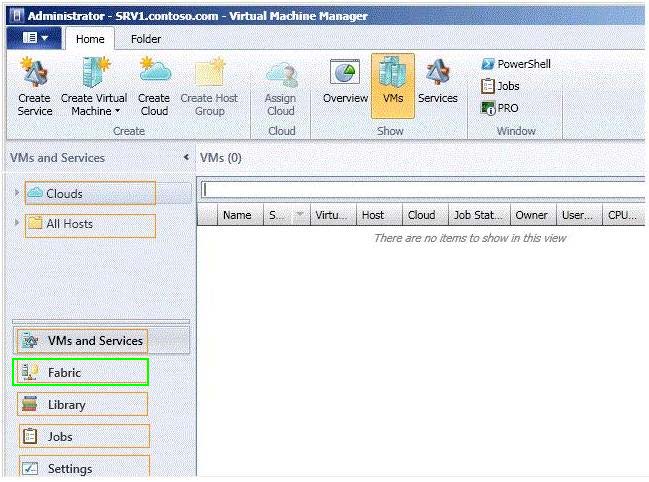
Task: Click the Library books icon
Action: click(29, 404)
